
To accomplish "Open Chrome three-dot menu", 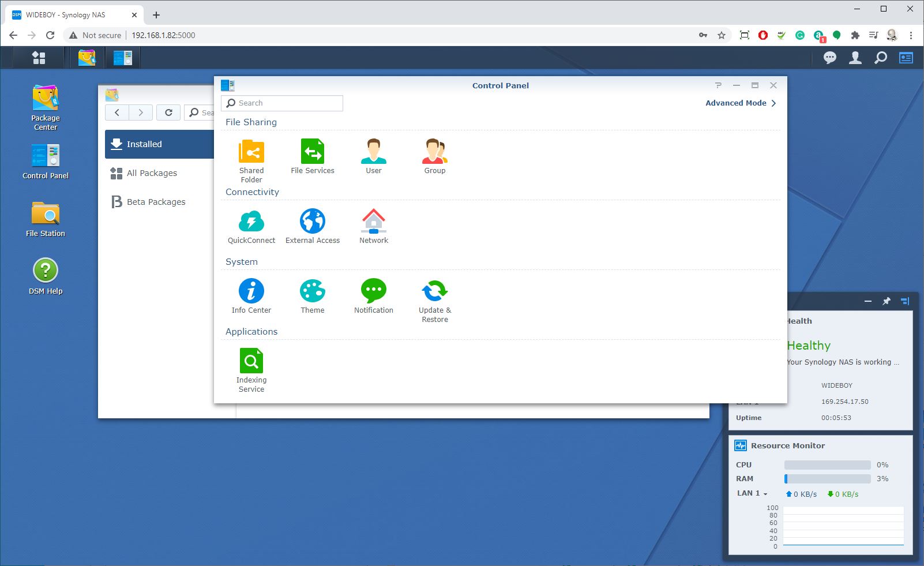I will (911, 35).
